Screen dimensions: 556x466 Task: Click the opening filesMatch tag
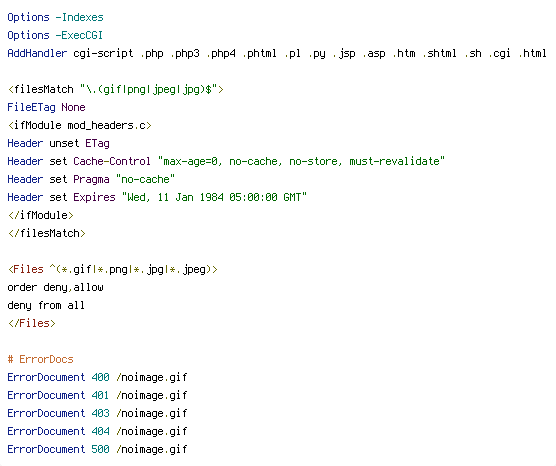(x=116, y=89)
